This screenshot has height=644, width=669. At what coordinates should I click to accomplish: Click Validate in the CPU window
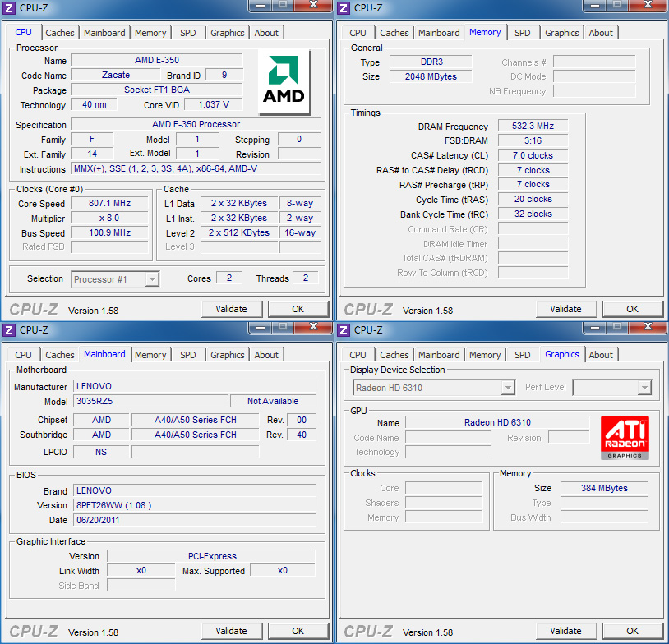(x=231, y=309)
